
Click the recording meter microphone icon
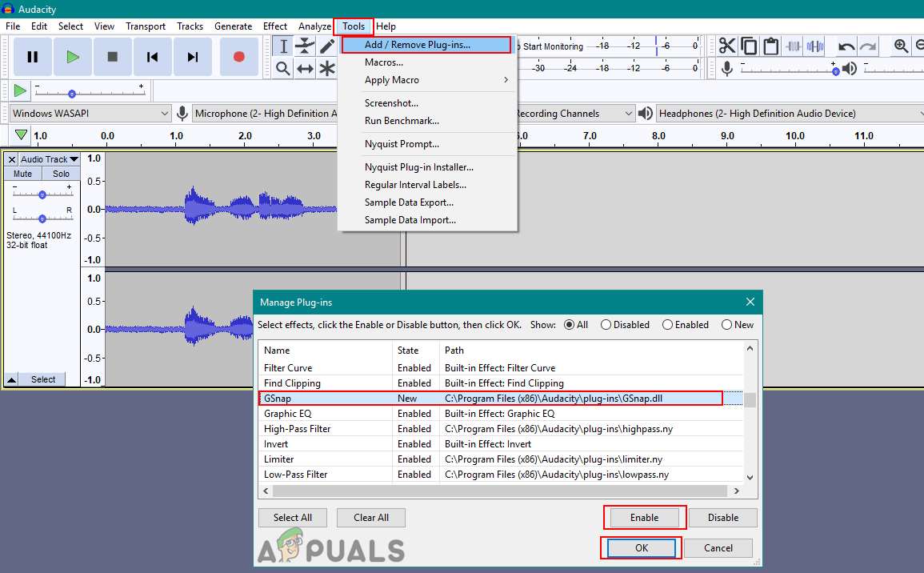coord(727,69)
